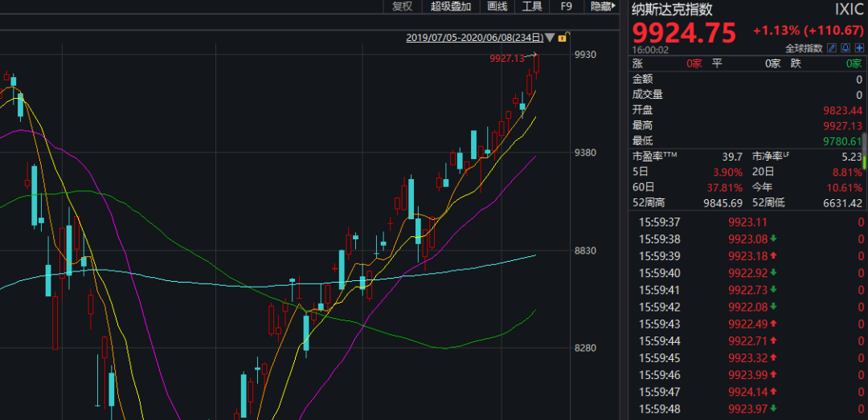The height and width of the screenshot is (420, 868).
Task: Click the latest candlestick near 9927.13
Action: [x=537, y=64]
